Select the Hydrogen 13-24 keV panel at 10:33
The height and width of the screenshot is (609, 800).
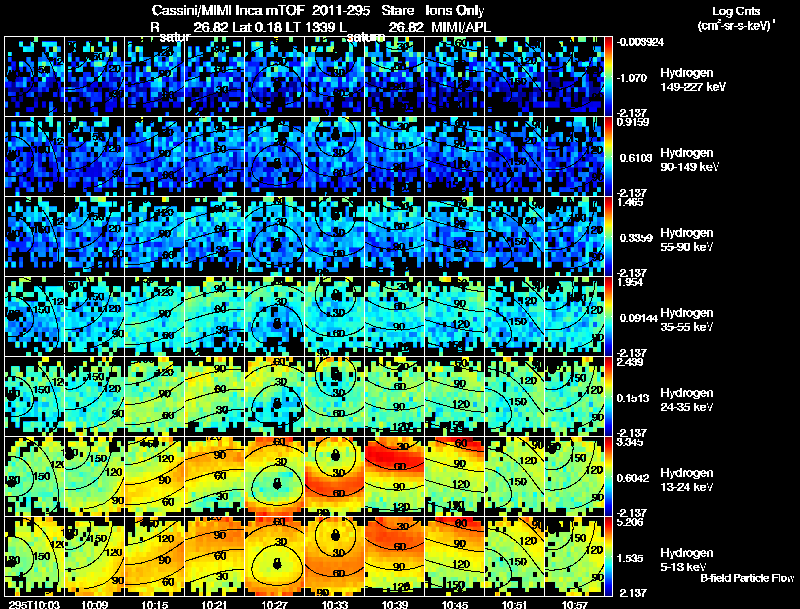[335, 476]
